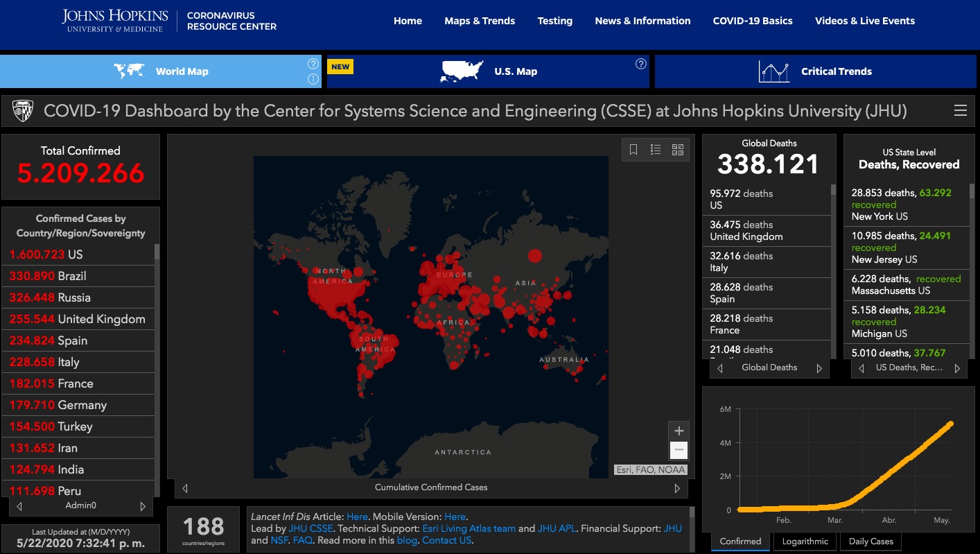Follow the Esri Living Atlas team link

[469, 528]
